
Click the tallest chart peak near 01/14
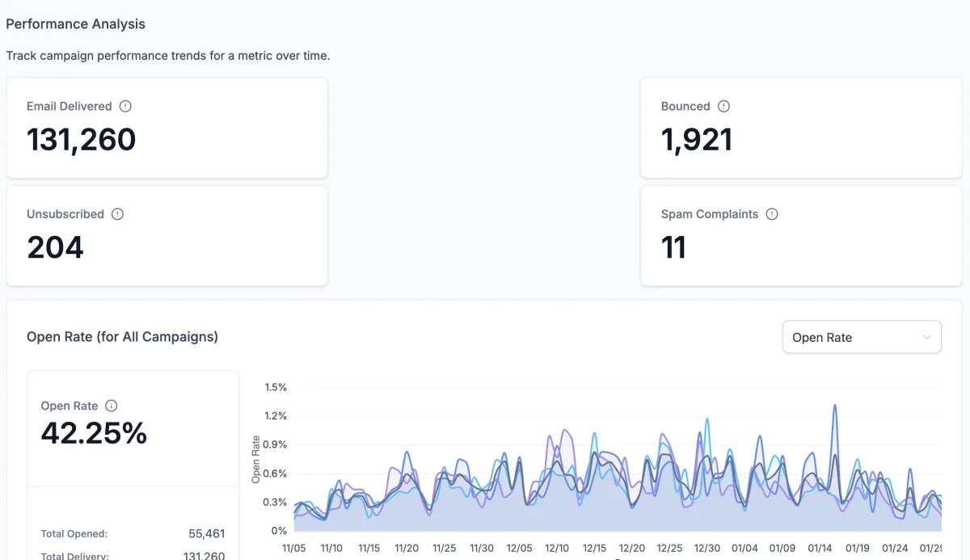834,406
